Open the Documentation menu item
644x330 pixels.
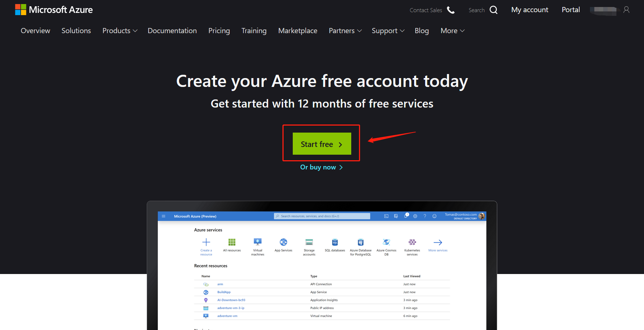[172, 31]
